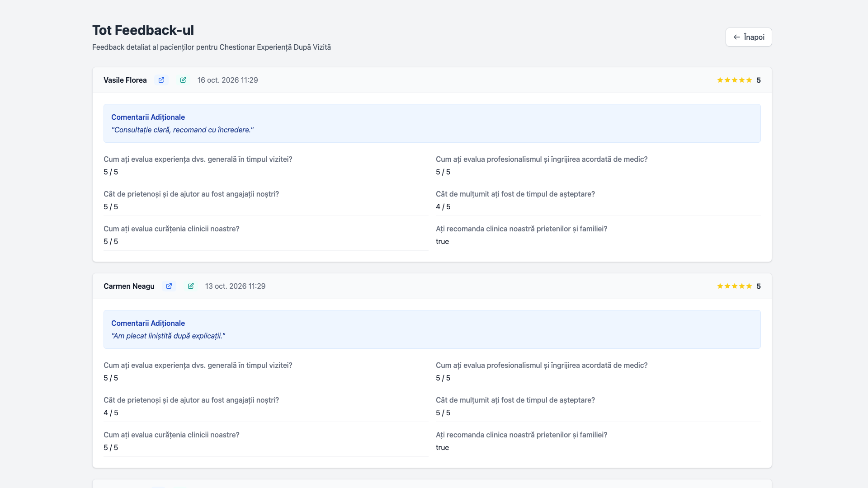
Task: Click the doctor professionalism question in Carmen Neagu's card
Action: pos(542,365)
